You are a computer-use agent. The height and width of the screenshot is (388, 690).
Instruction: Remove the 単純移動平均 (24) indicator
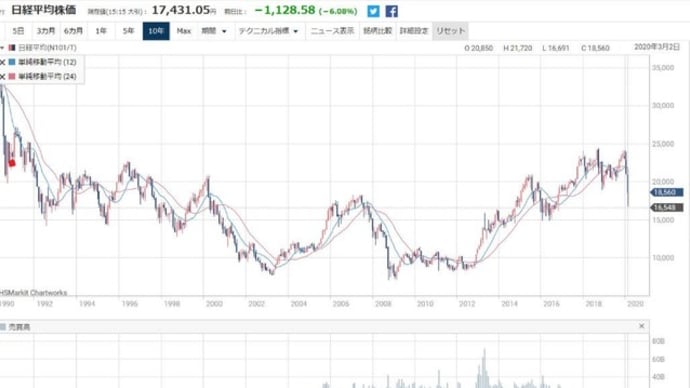click(3, 77)
